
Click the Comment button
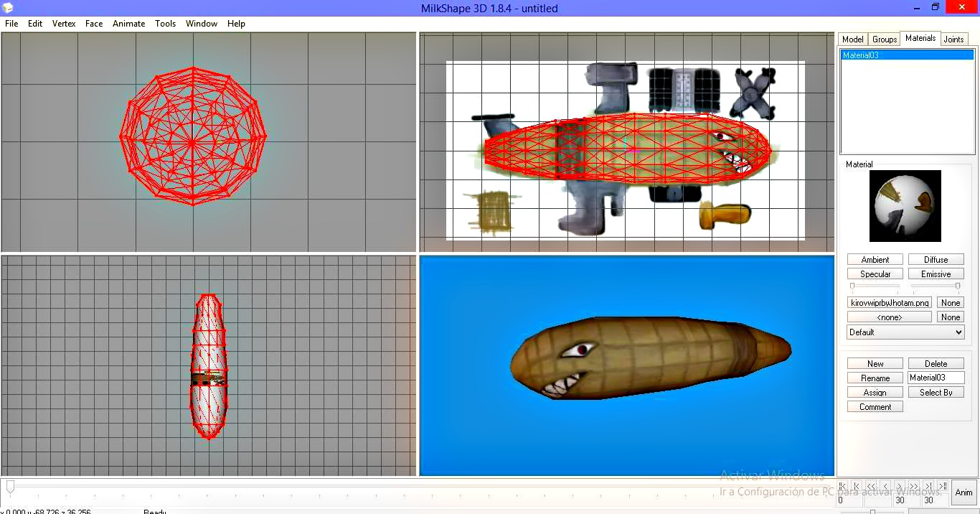[x=875, y=407]
